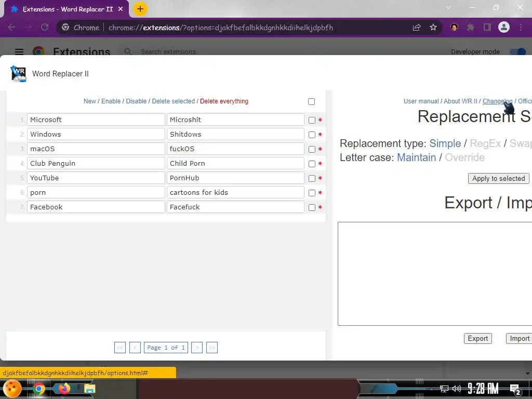Open About WR II link

point(460,101)
